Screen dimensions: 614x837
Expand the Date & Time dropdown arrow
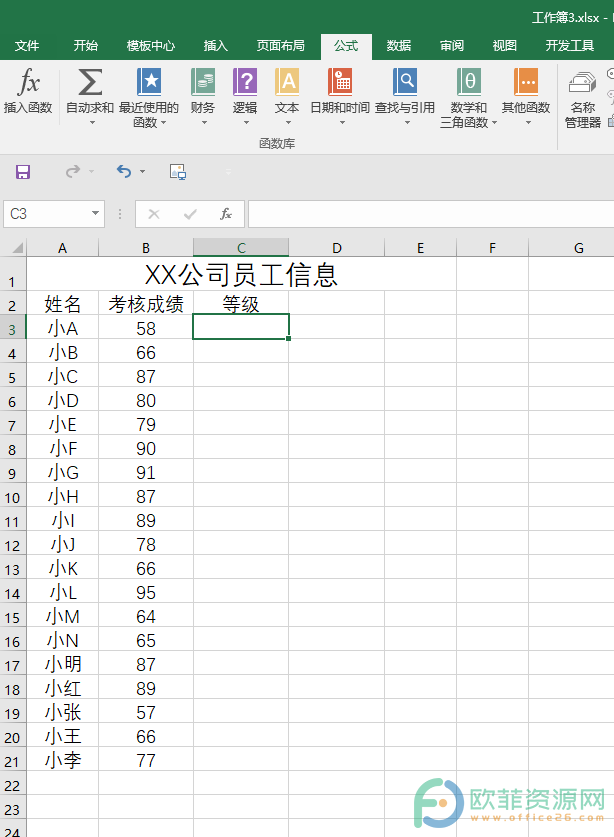(x=342, y=123)
